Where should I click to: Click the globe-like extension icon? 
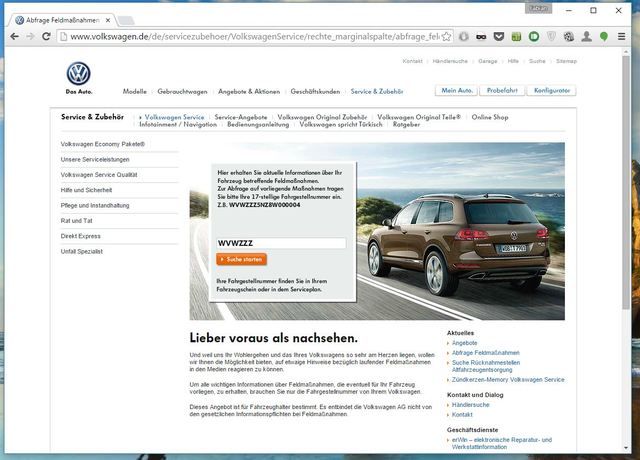click(x=569, y=37)
